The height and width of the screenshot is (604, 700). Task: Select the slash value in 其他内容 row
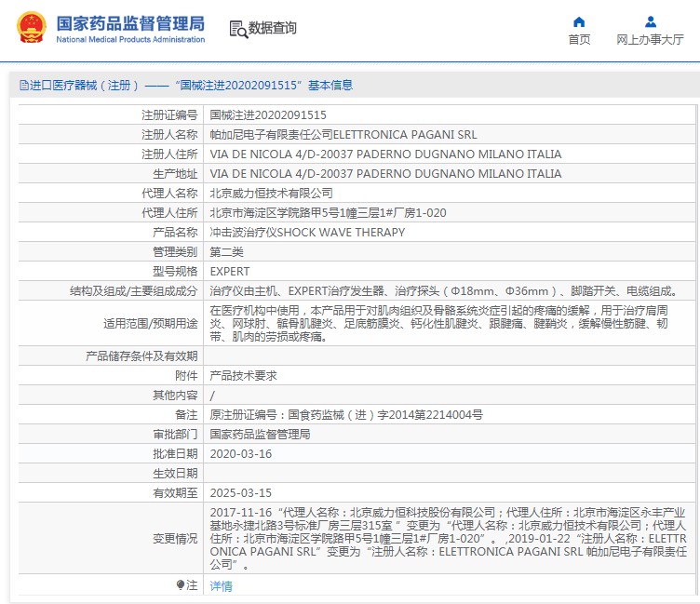tap(212, 396)
